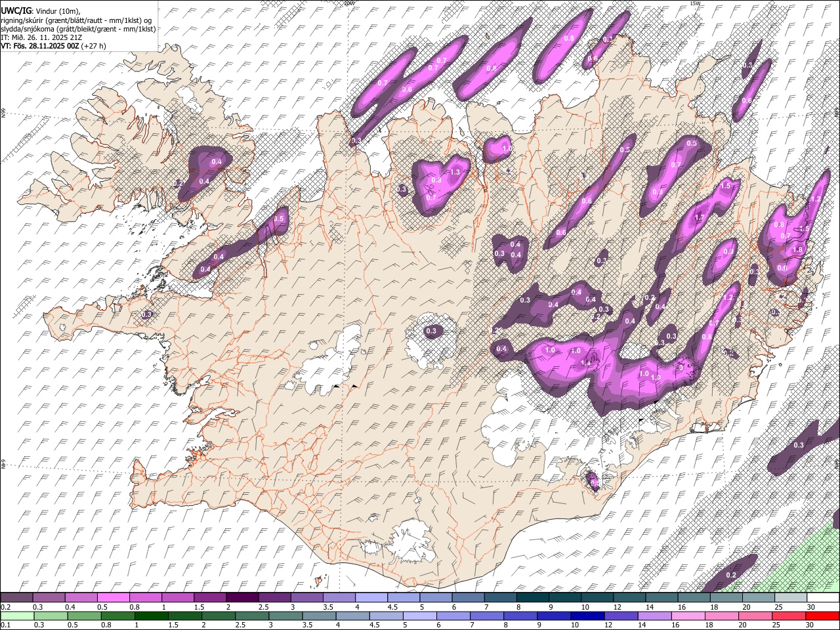
Task: Click the IT: Mið. 26.11.2025 21Z line
Action: pos(41,37)
